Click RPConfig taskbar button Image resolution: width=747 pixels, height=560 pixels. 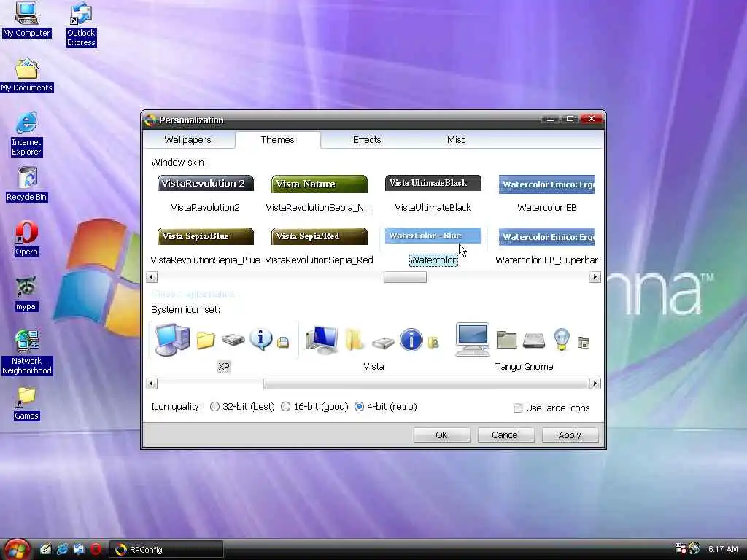166,550
